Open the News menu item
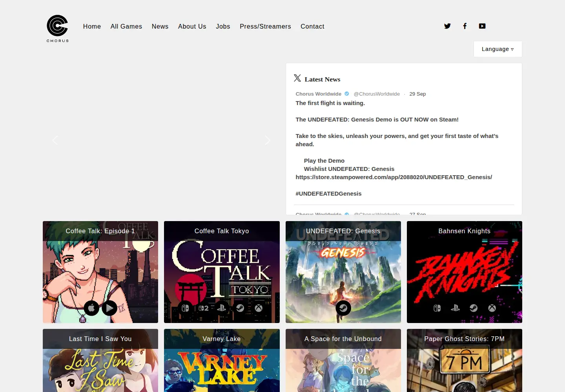565x392 pixels. point(160,26)
